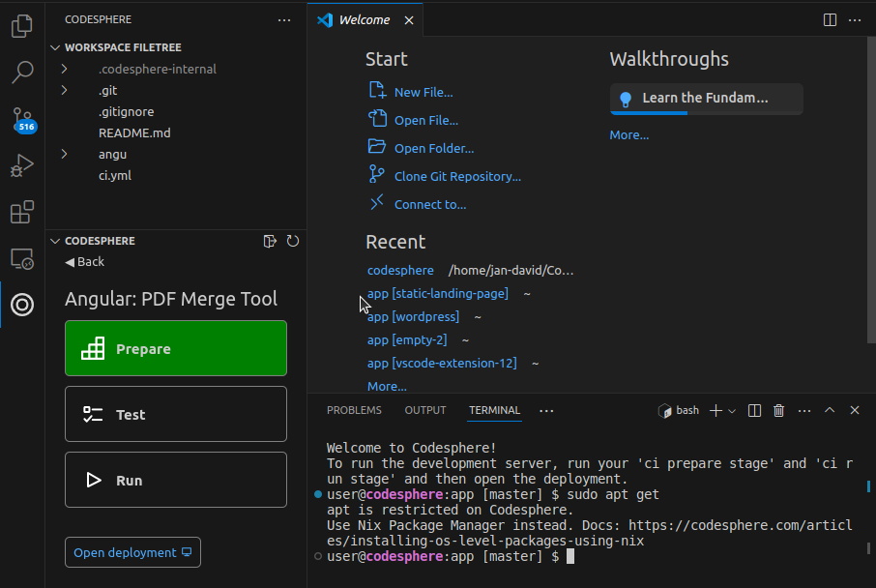Expand the .codesphere-internal folder
This screenshot has height=588, width=876.
pos(64,69)
